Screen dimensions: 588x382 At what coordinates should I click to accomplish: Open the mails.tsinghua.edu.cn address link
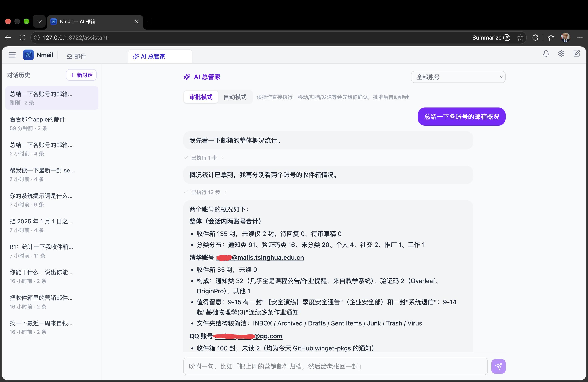pos(260,257)
